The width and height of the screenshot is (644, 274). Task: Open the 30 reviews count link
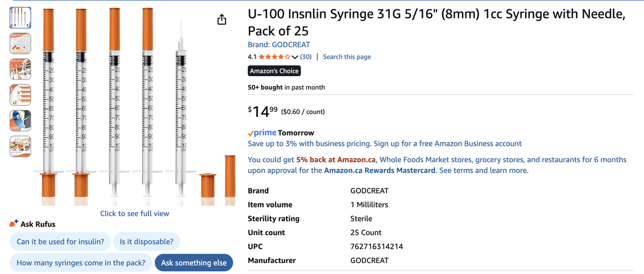click(x=305, y=57)
